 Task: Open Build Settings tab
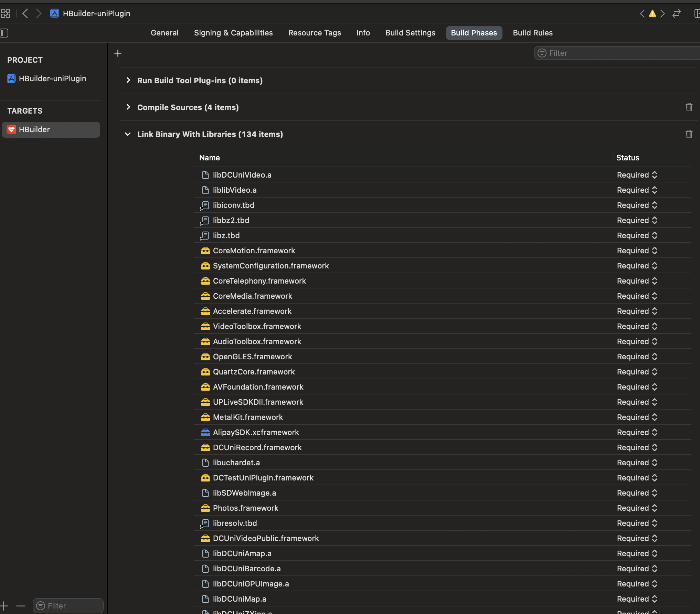pos(410,33)
